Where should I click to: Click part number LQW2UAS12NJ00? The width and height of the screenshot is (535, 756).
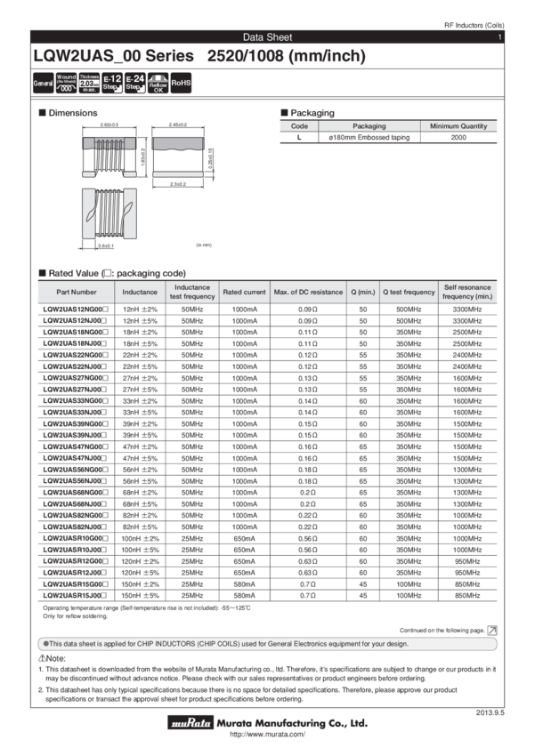(75, 320)
